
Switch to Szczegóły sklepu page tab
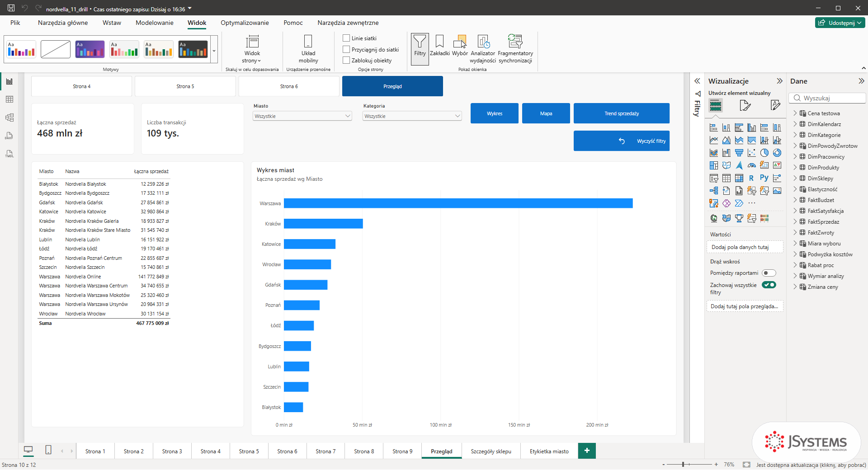coord(491,451)
